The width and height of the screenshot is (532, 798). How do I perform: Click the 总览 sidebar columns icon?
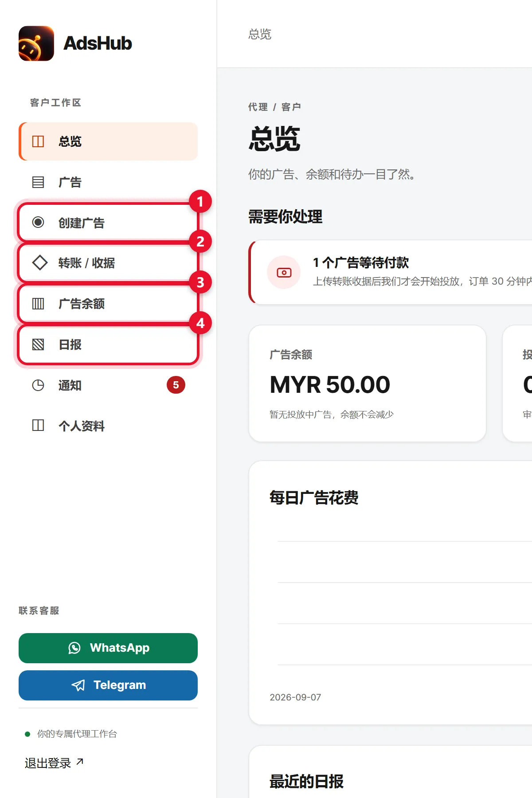(38, 141)
